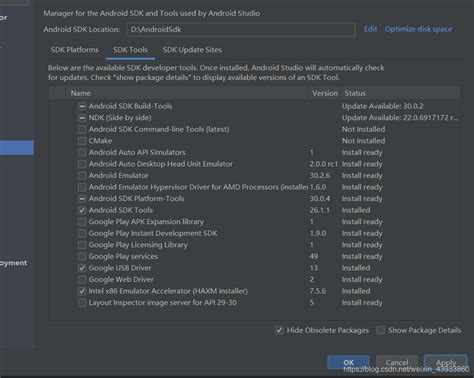
Task: Toggle the Android SDK Platform-Tools checkbox
Action: pyautogui.click(x=82, y=199)
